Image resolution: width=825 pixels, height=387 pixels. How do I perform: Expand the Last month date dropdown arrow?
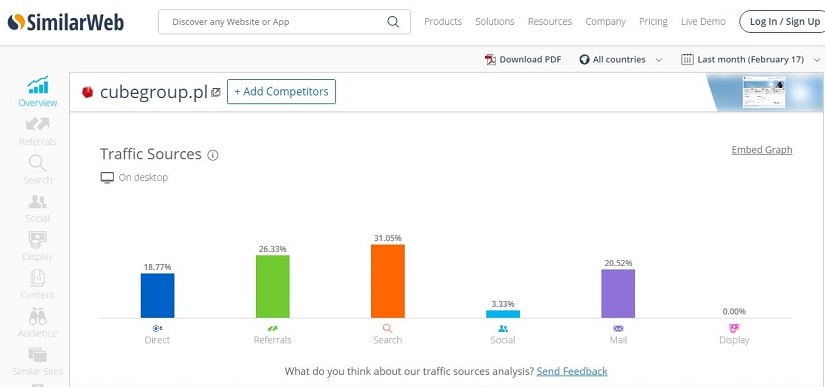tap(817, 60)
